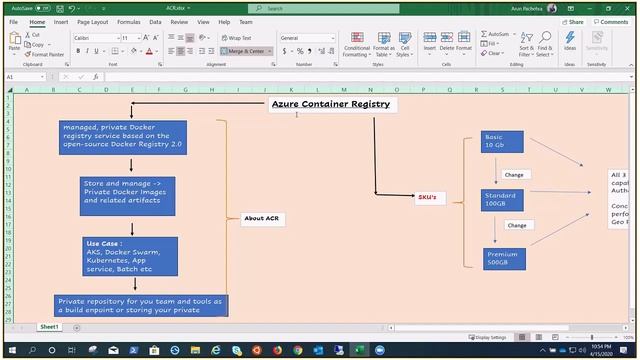Toggle the AutoSave switch
This screenshot has width=640, height=360.
point(42,8)
